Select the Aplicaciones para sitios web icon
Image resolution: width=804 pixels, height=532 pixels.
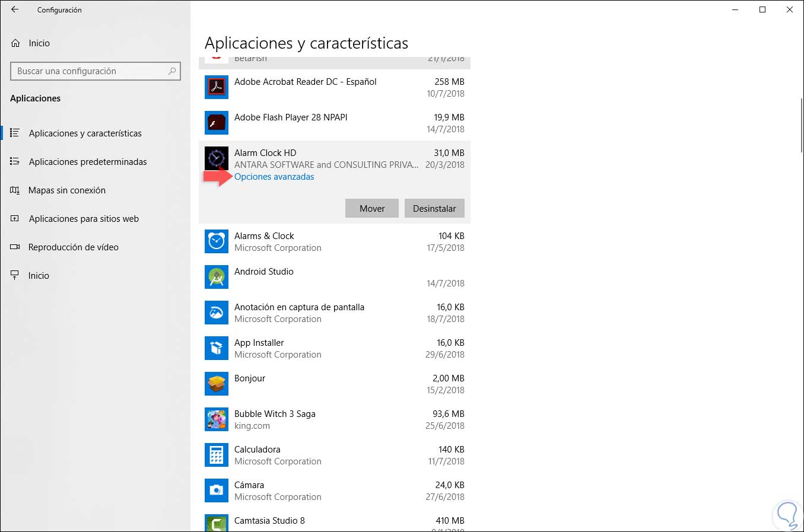pyautogui.click(x=15, y=218)
